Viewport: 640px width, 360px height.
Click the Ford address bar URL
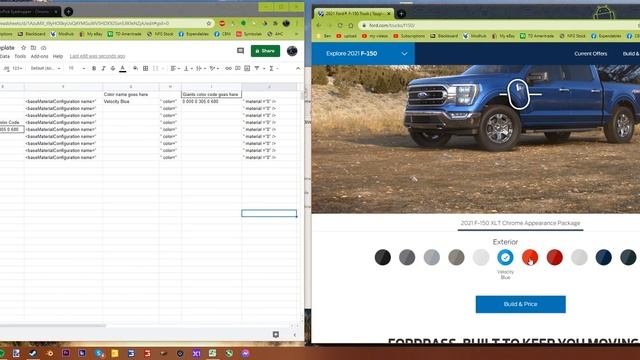pos(392,25)
